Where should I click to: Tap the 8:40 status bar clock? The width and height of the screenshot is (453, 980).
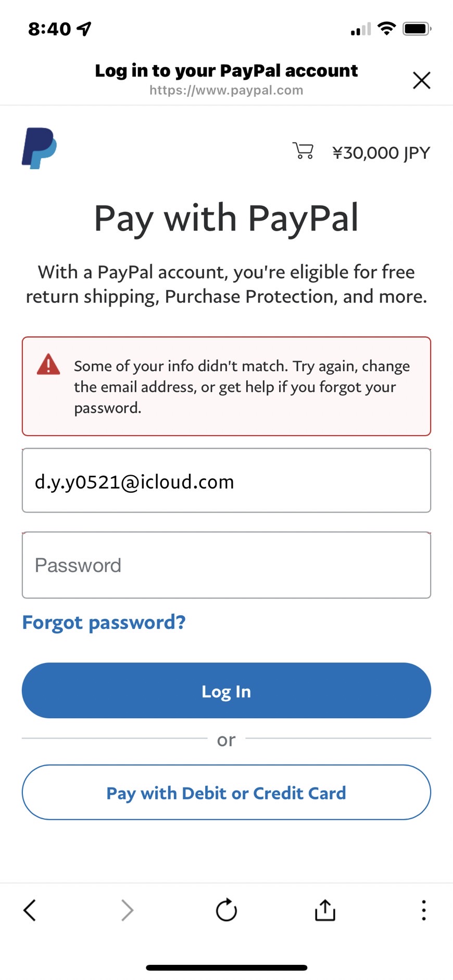pyautogui.click(x=49, y=29)
